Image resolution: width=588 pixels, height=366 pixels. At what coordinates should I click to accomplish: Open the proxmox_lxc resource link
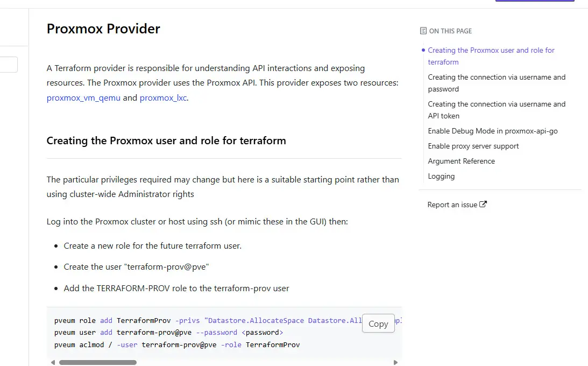click(163, 98)
